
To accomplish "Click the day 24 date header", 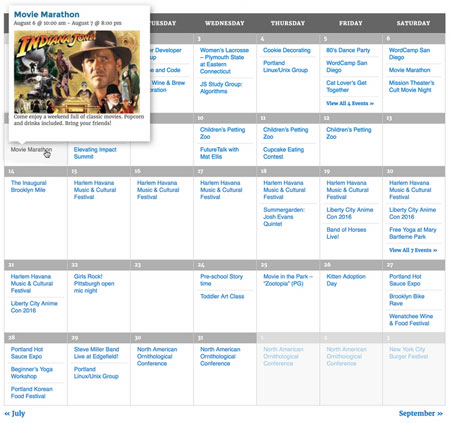I will tap(225, 265).
